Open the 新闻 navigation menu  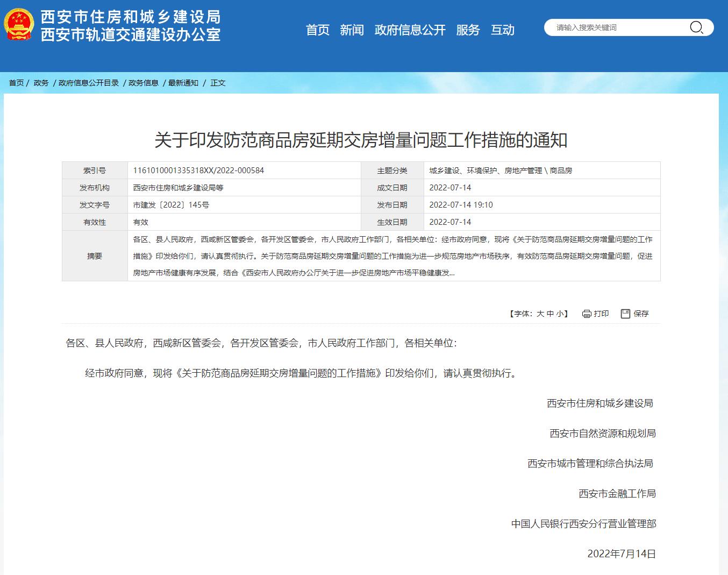click(352, 30)
